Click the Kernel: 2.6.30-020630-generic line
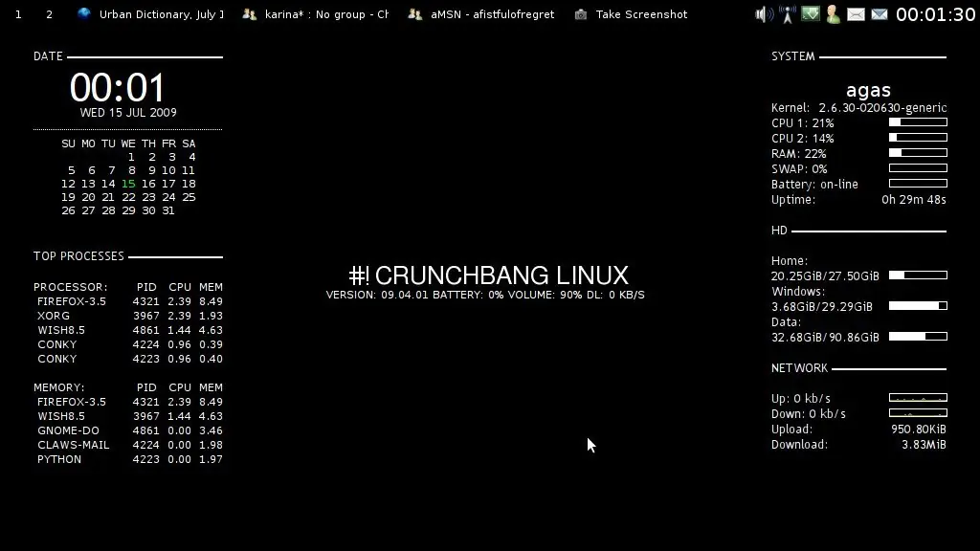This screenshot has height=551, width=980. point(858,108)
